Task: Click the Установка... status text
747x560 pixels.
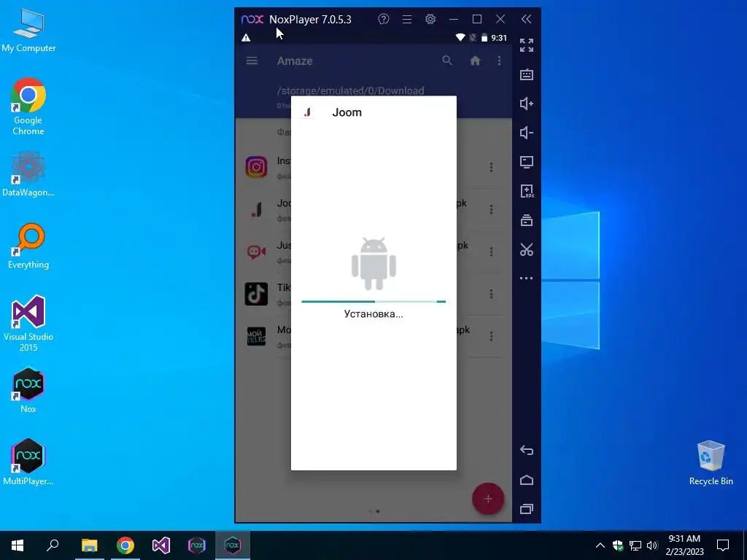Action: 373,314
